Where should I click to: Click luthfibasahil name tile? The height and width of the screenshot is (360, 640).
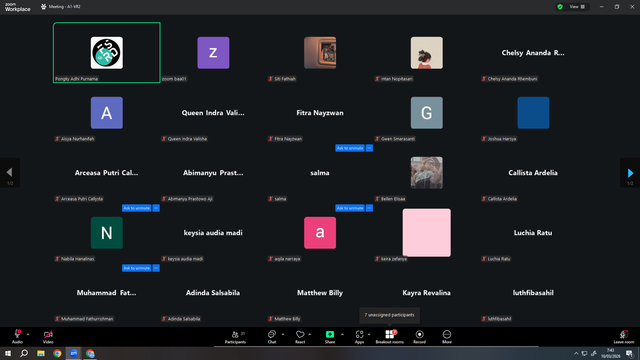533,293
